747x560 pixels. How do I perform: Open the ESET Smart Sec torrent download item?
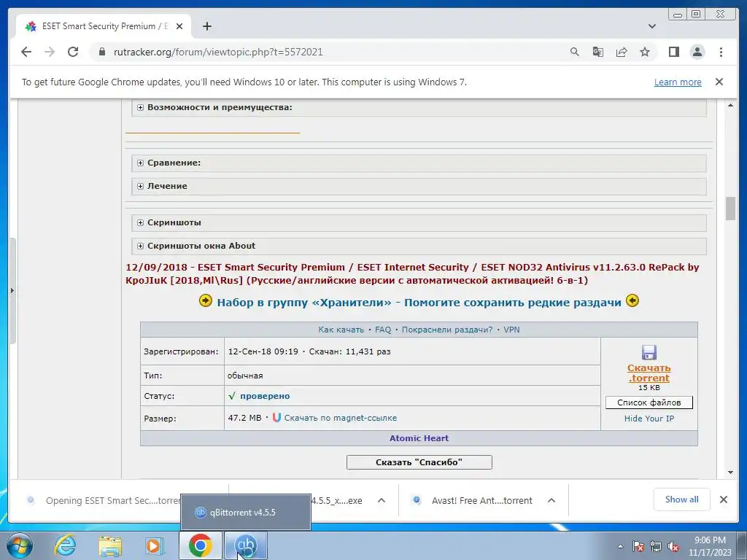coord(102,500)
